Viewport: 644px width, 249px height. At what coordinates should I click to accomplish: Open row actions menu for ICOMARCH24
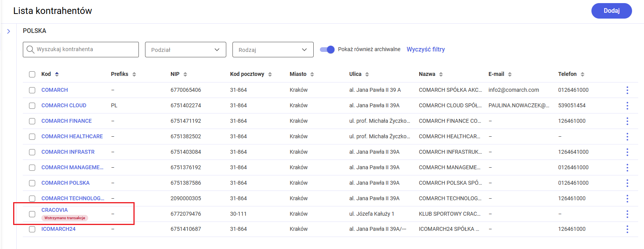point(627,229)
